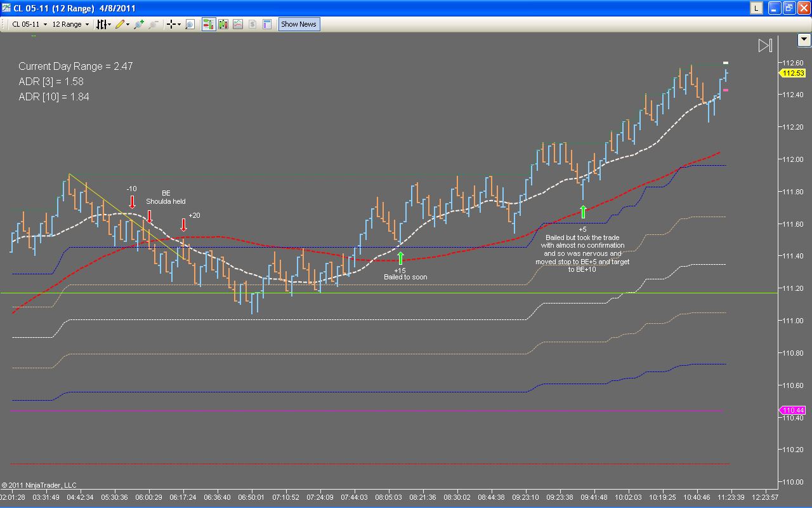The width and height of the screenshot is (812, 508).
Task: Click the 09:41:48 time axis label
Action: [594, 497]
